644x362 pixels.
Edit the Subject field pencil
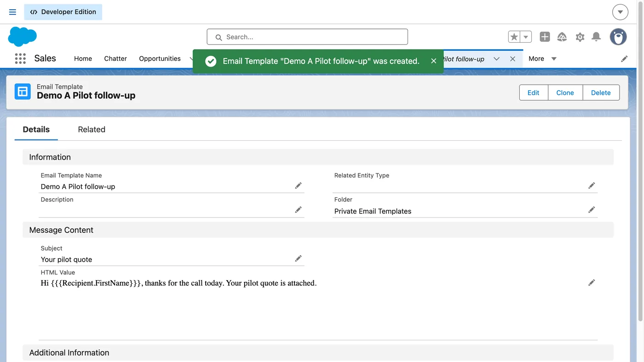tap(298, 259)
